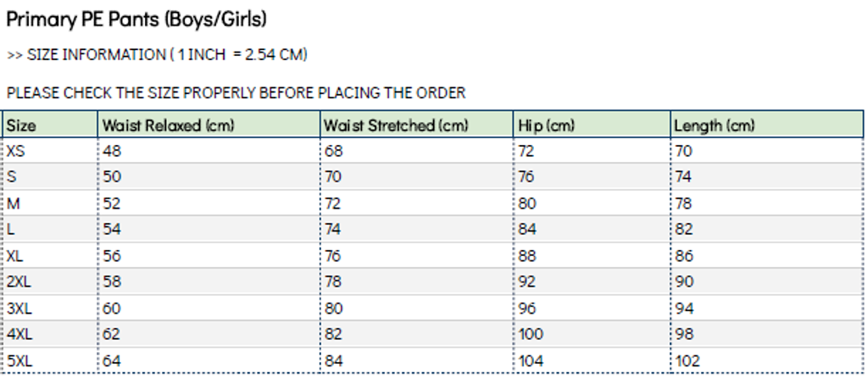Select the Hip value 100 for 4XL
The image size is (868, 379).
(x=531, y=335)
